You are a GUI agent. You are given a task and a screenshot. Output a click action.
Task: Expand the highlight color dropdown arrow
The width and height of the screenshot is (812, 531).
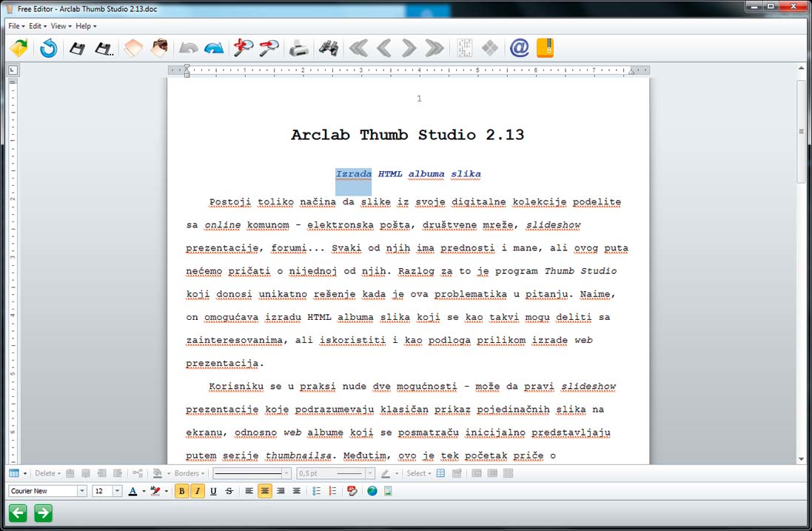(167, 491)
